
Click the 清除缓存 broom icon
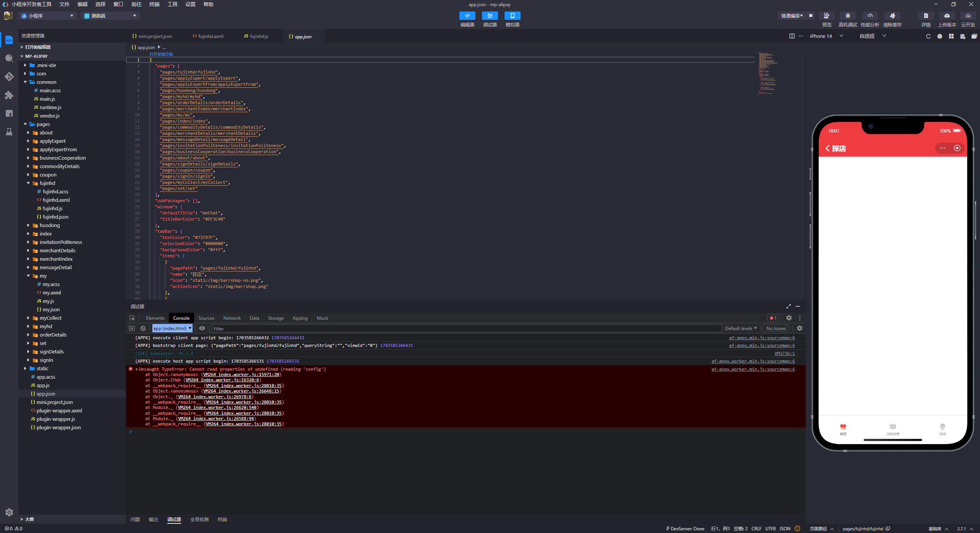coord(892,16)
